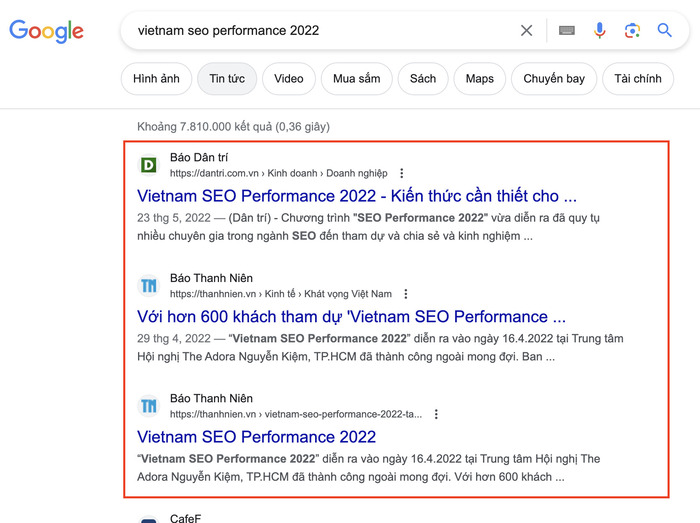
Task: Switch to the Hình ảnh filter
Action: (x=156, y=79)
